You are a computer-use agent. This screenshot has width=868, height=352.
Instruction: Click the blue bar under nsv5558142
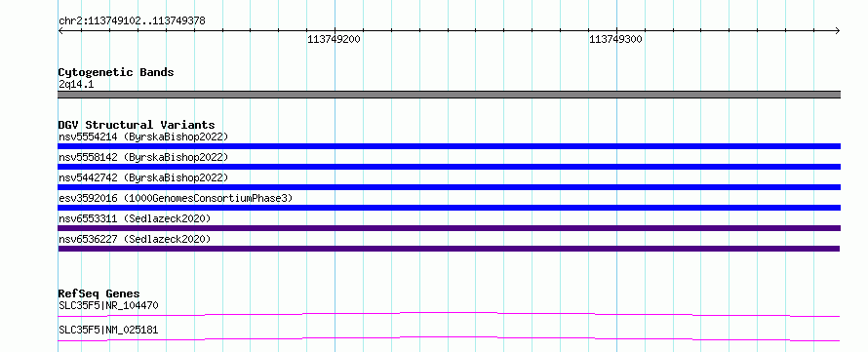point(449,167)
